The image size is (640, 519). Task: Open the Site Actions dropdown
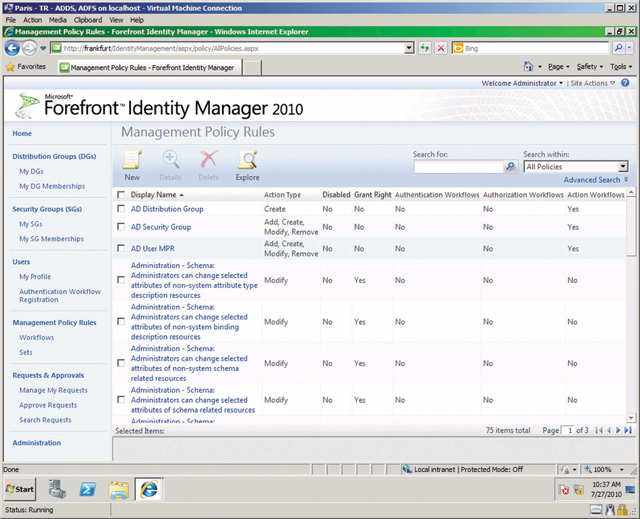click(x=592, y=83)
